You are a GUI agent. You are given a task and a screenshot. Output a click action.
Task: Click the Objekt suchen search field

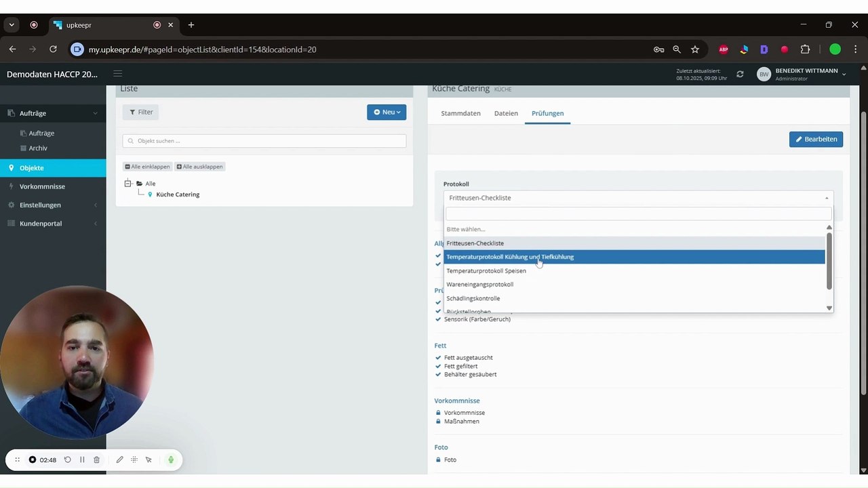[x=264, y=141]
